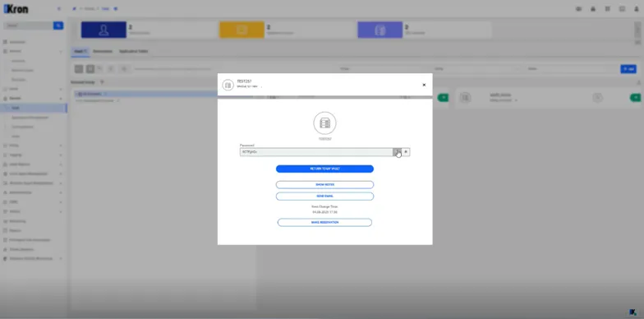Click the blue Add button at top right
This screenshot has height=319, width=644.
(x=628, y=69)
